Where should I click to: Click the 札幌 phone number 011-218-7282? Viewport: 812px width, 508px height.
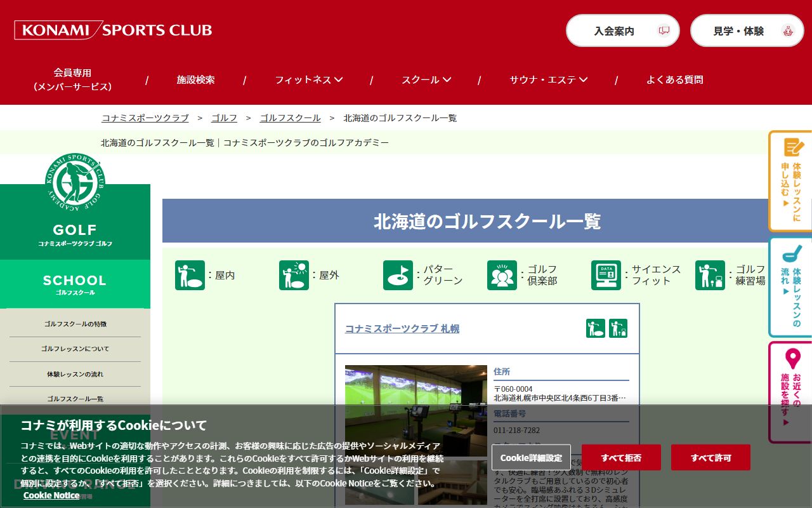click(517, 431)
